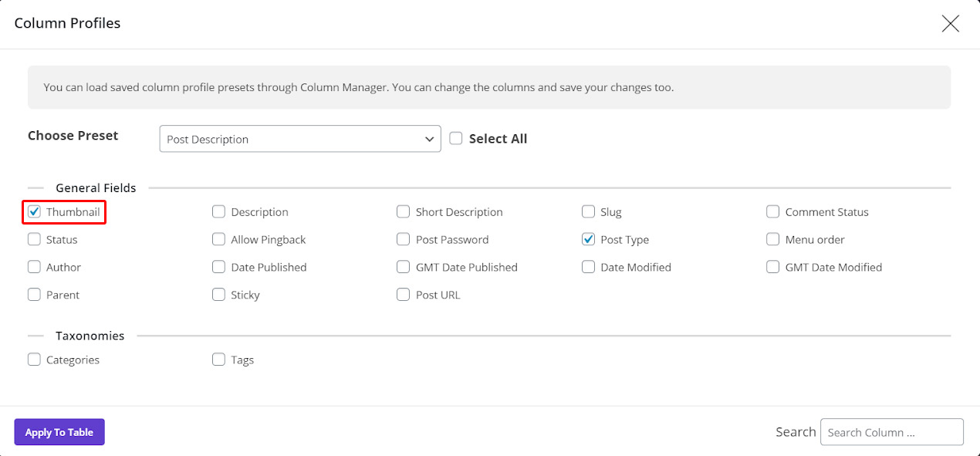This screenshot has height=456, width=980.
Task: Enable the Categories taxonomy checkbox
Action: coord(34,360)
